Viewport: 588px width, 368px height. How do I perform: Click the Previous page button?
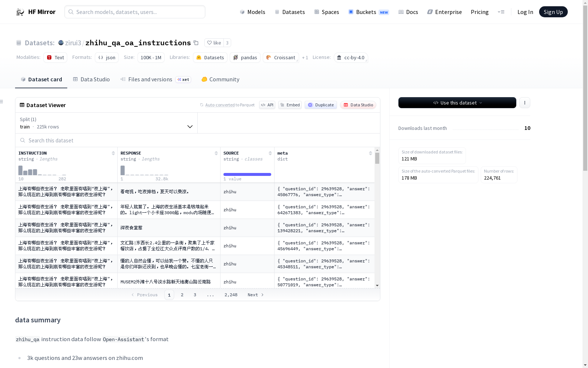144,295
